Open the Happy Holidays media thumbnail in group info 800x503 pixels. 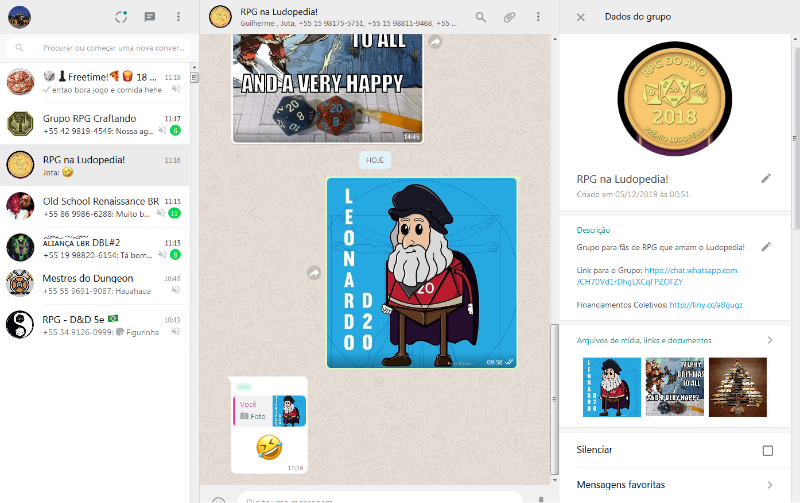(674, 387)
